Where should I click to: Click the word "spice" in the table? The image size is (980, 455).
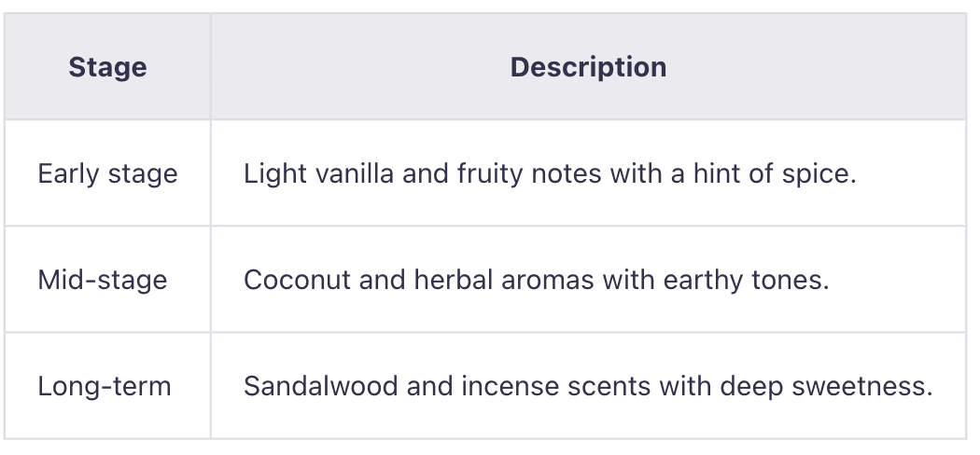pyautogui.click(x=819, y=174)
